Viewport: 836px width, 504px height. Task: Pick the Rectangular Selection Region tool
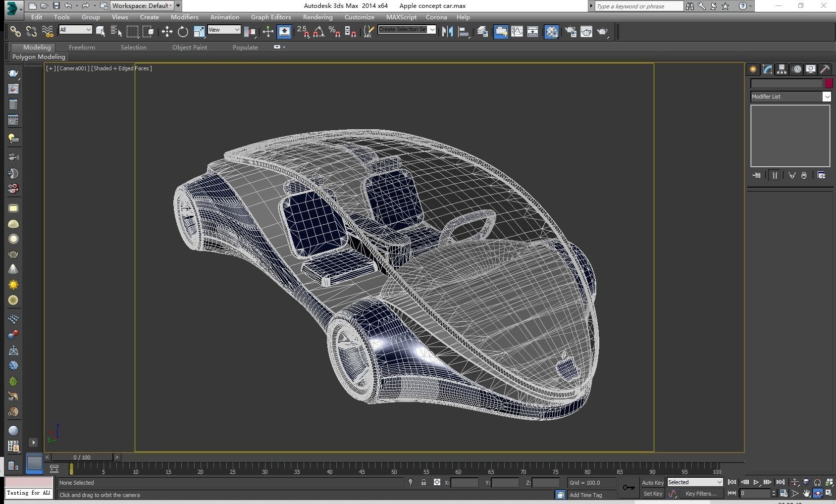(x=132, y=32)
